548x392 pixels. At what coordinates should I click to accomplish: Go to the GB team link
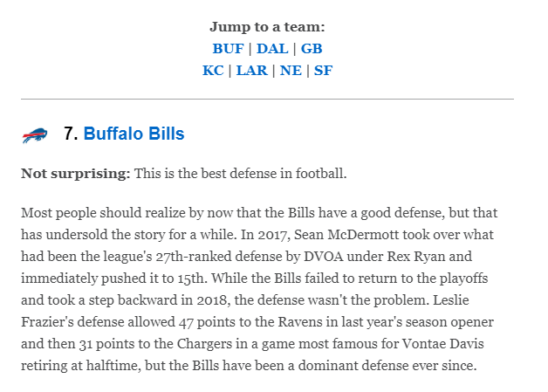pyautogui.click(x=312, y=49)
